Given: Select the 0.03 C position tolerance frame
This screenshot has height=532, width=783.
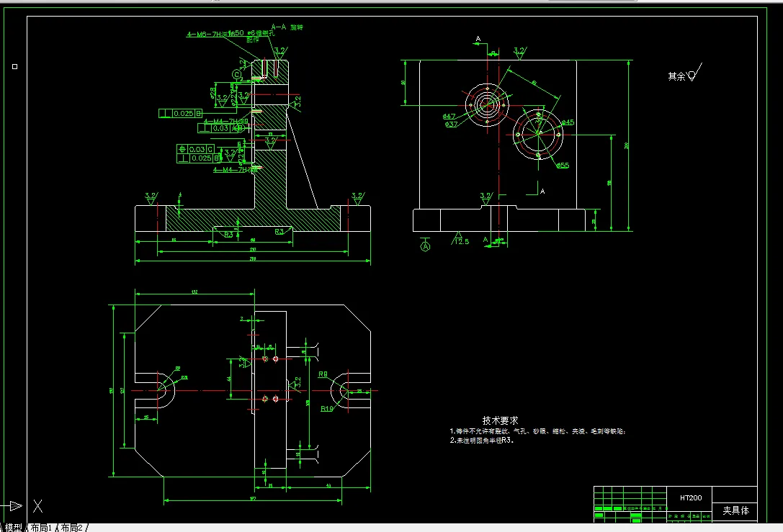Looking at the screenshot, I should 196,149.
